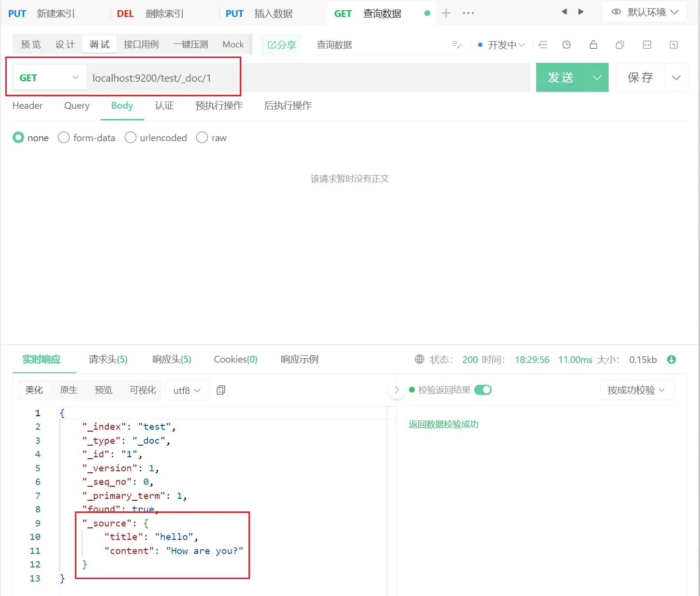Switch to the PUT 新建索引 tab
700x596 pixels.
[x=42, y=14]
